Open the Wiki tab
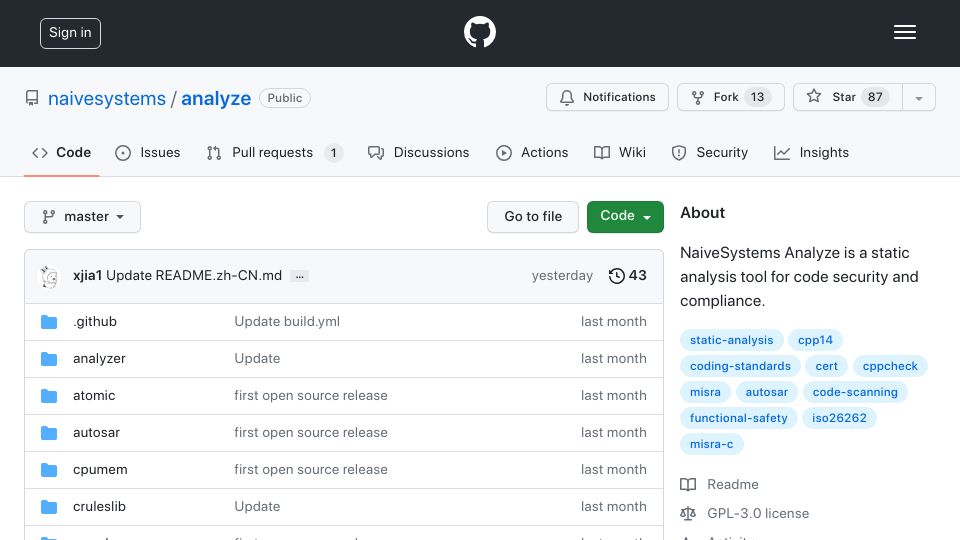960x540 pixels. coord(620,152)
